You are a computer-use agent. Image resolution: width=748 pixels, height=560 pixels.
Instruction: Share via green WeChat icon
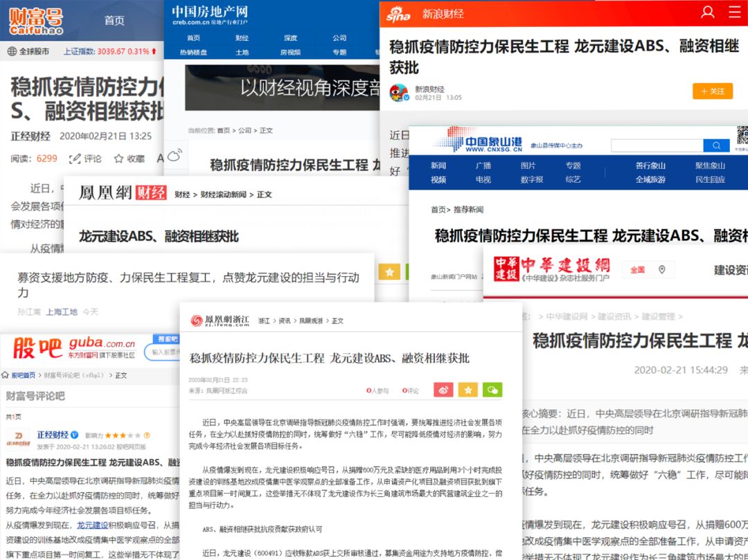point(492,390)
